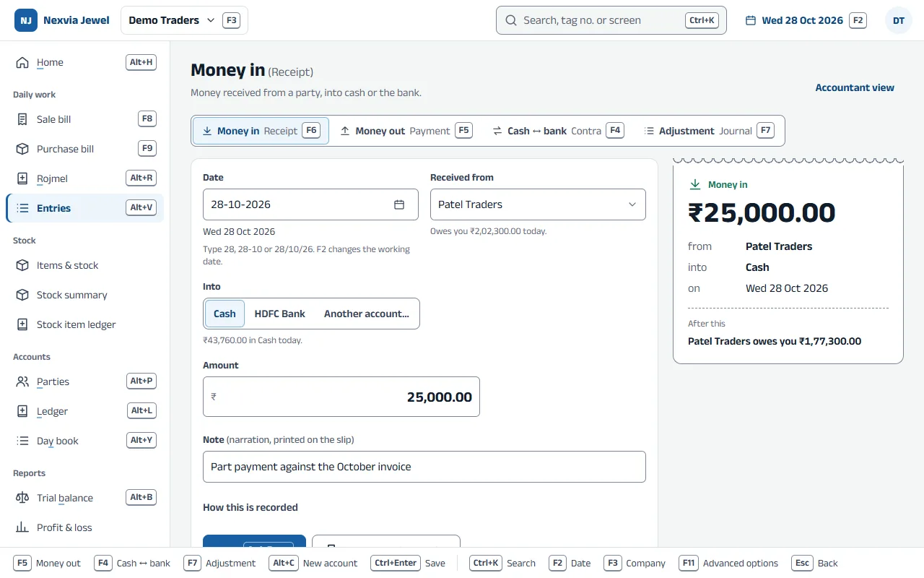
Task: Click the Items & stock cube icon
Action: tap(22, 265)
